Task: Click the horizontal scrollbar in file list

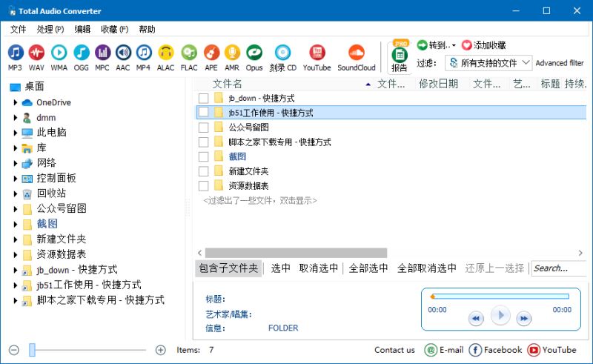Action: (296, 253)
